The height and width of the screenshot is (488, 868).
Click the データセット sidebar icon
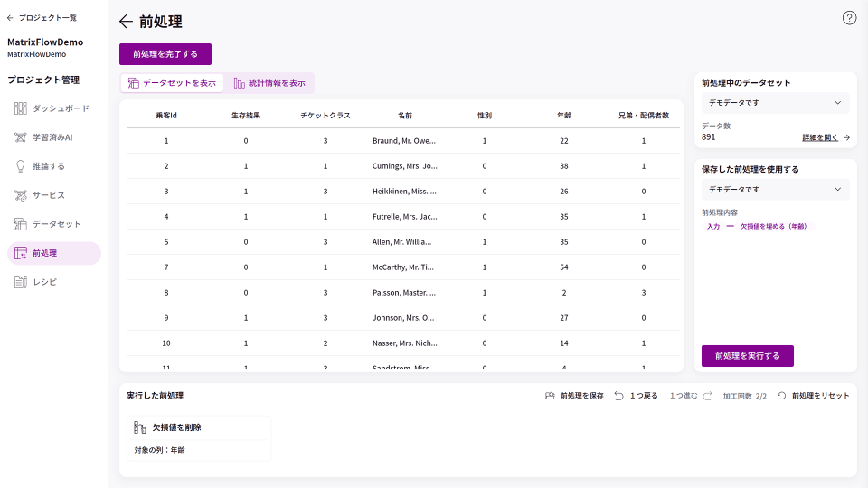pyautogui.click(x=21, y=224)
